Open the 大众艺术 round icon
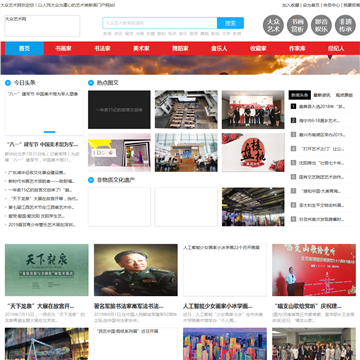Image resolution: width=360 pixels, height=360 pixels. [x=273, y=25]
